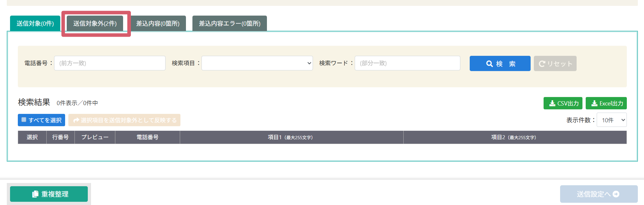The width and height of the screenshot is (644, 205).
Task: Click the 検索 button
Action: click(x=500, y=64)
